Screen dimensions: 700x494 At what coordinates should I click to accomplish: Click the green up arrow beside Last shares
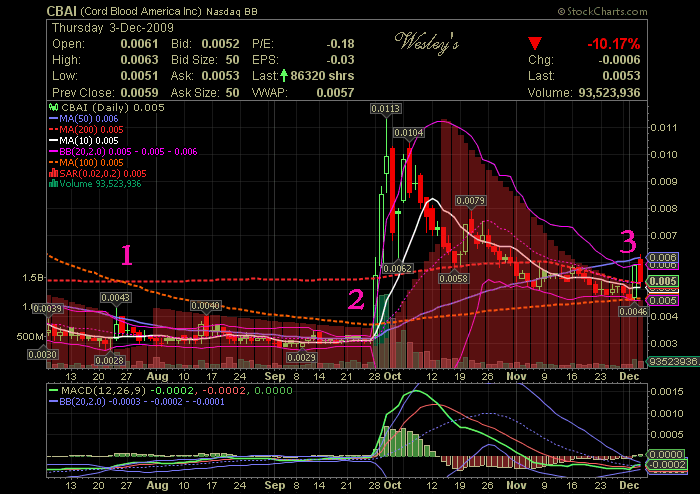[283, 75]
